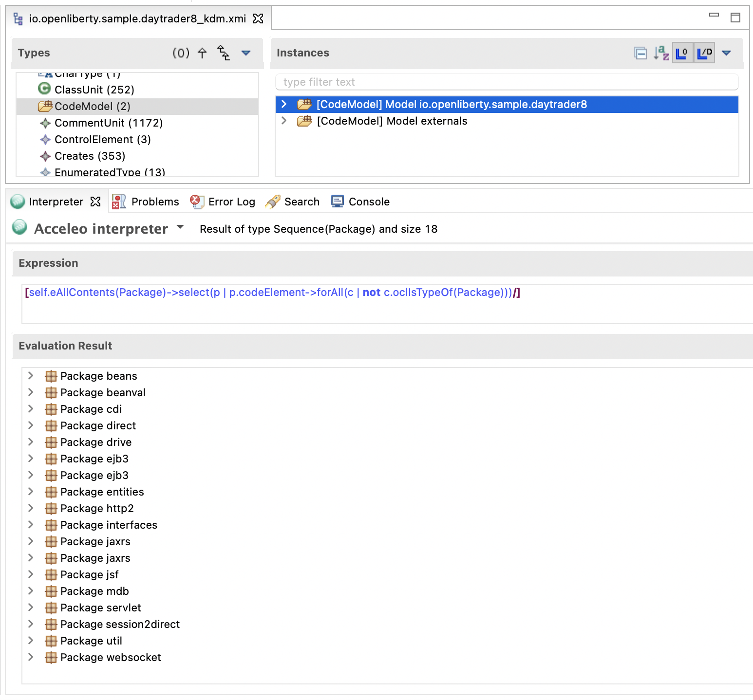Image resolution: width=753 pixels, height=700 pixels.
Task: Click the instances filter text field
Action: click(507, 82)
